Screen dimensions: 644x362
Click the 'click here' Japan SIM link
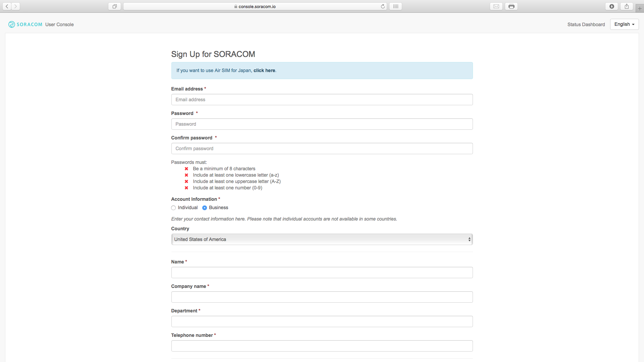(264, 70)
